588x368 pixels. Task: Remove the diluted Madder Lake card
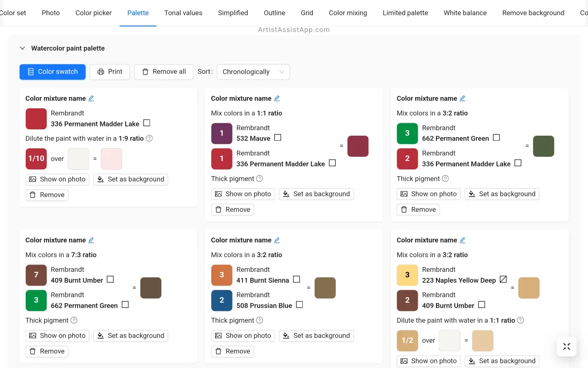[x=47, y=195]
